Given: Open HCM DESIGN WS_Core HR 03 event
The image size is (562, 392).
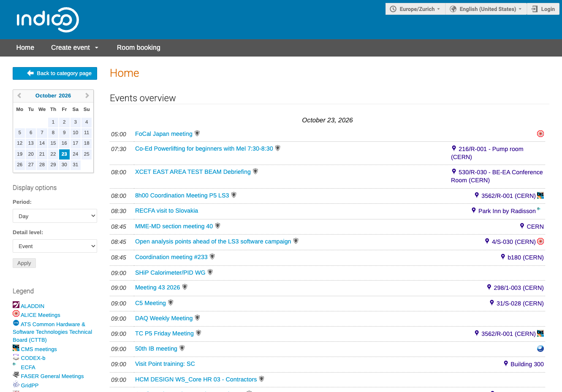Looking at the screenshot, I should [196, 379].
